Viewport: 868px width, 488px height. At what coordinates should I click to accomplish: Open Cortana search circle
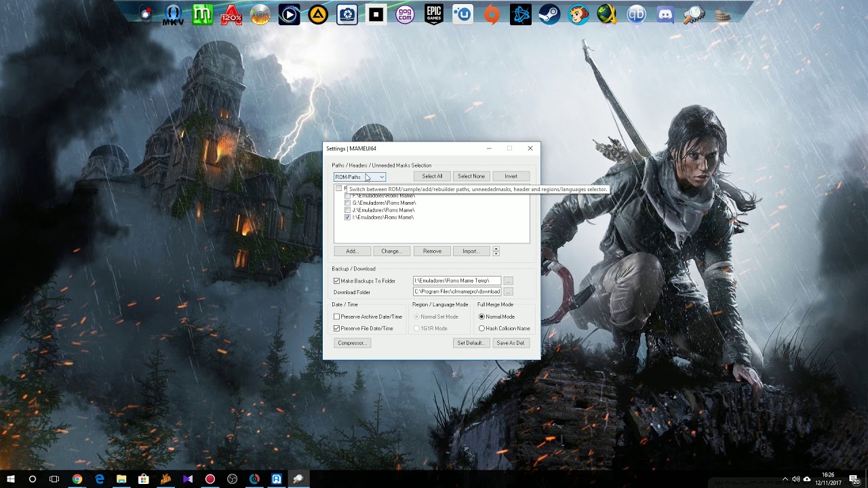pyautogui.click(x=33, y=479)
